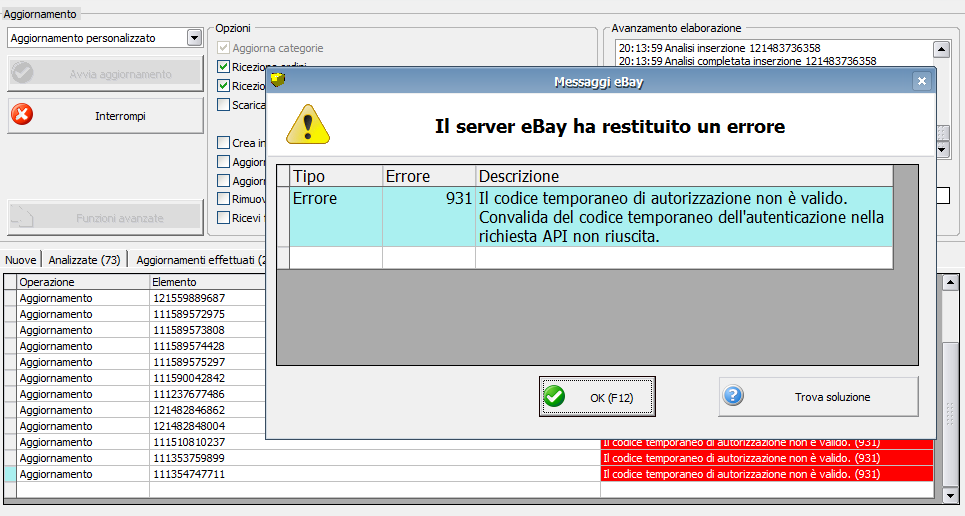Select element 121482848004 in the list

coord(189,426)
